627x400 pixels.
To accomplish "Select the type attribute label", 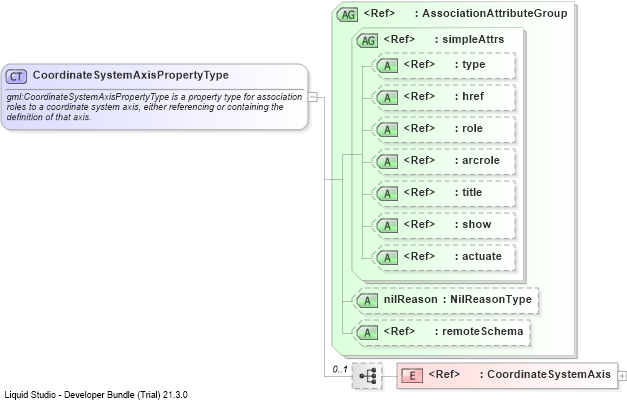I will click(473, 64).
